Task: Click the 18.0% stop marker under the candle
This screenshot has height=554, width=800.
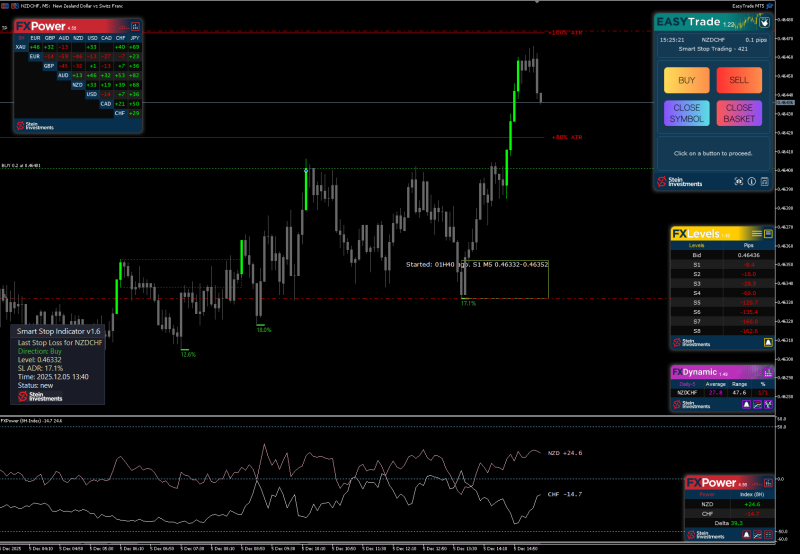Action: [264, 330]
